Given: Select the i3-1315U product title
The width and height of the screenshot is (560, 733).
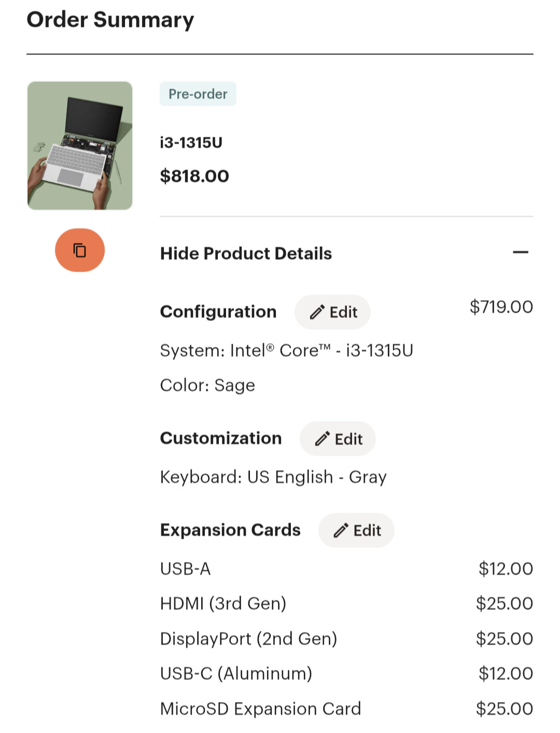Looking at the screenshot, I should coord(191,143).
